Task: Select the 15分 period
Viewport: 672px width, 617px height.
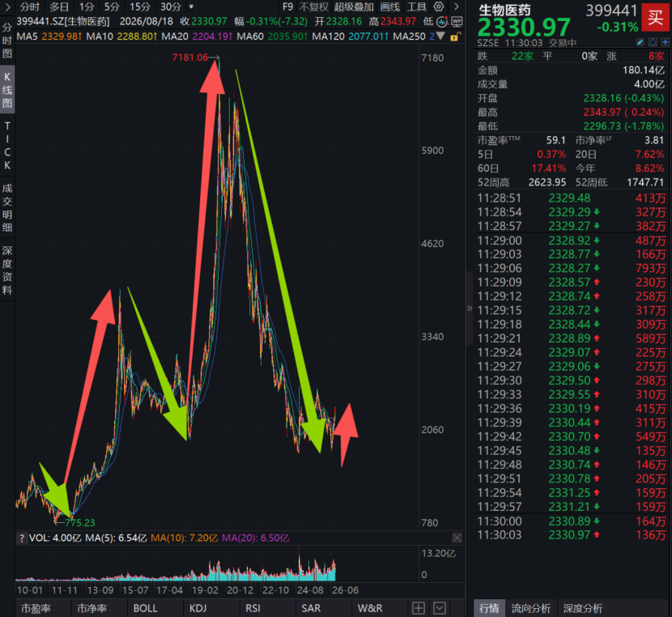Action: coord(140,6)
